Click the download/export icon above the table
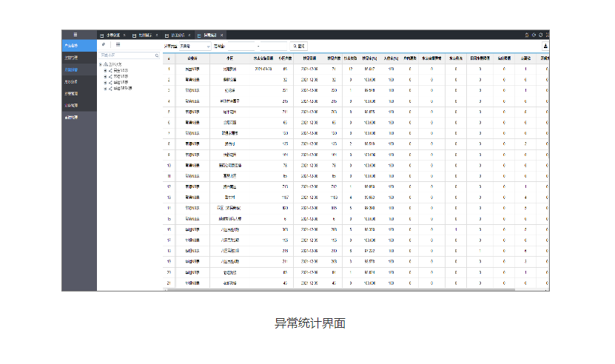 pyautogui.click(x=545, y=47)
